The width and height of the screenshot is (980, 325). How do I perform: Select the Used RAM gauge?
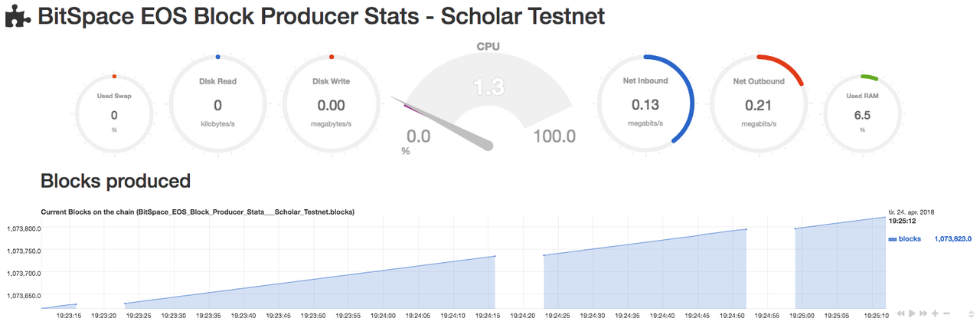coord(861,115)
